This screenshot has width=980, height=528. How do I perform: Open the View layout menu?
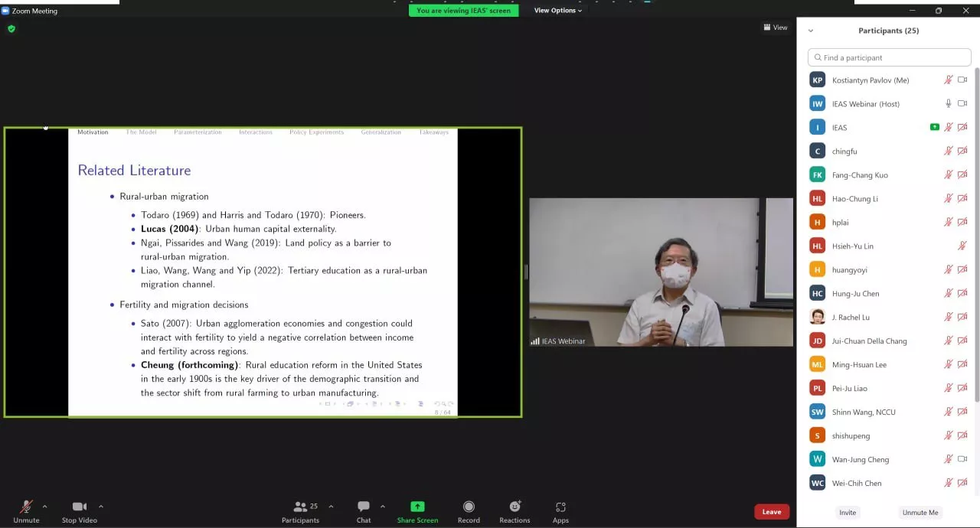(775, 28)
